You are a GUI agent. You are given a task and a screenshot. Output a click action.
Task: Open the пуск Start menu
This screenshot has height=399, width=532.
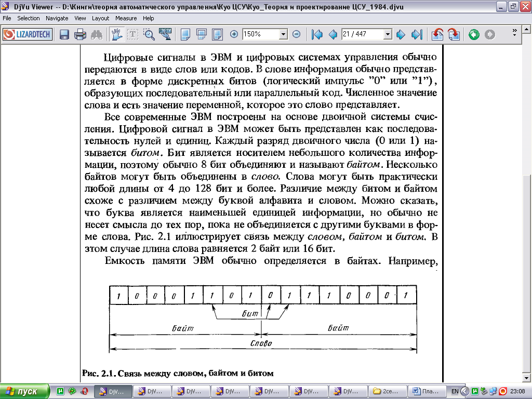tap(25, 391)
